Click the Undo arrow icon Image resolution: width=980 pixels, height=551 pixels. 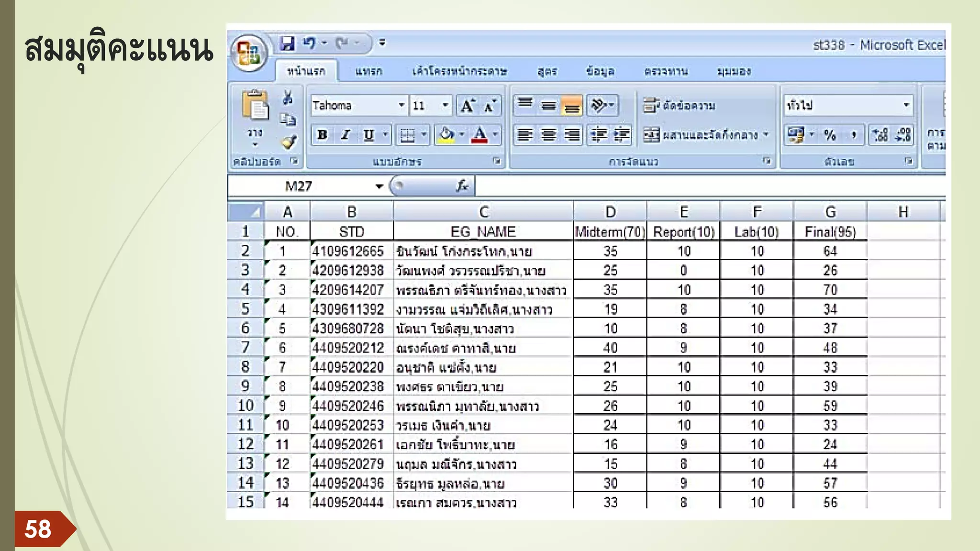[309, 43]
